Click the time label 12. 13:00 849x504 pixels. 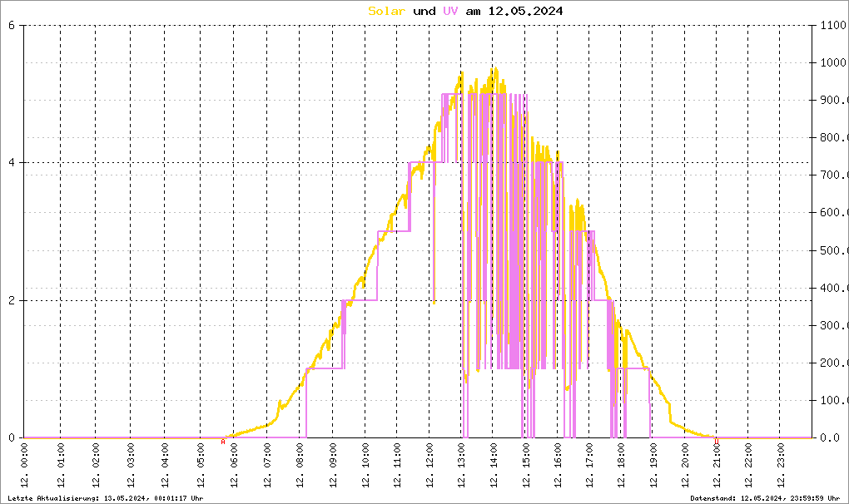coord(461,466)
